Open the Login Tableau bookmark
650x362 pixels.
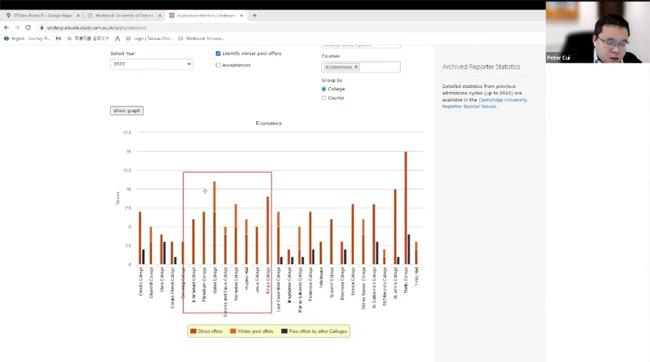point(149,38)
